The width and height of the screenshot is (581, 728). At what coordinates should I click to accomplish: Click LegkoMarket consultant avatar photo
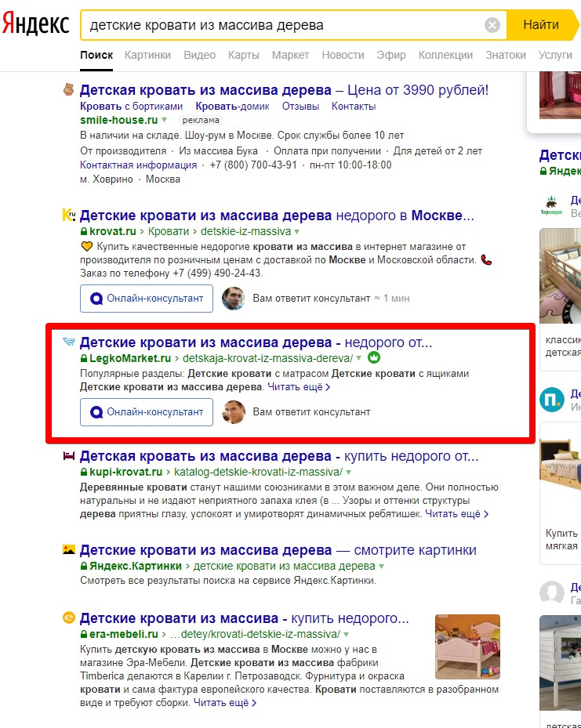point(233,412)
